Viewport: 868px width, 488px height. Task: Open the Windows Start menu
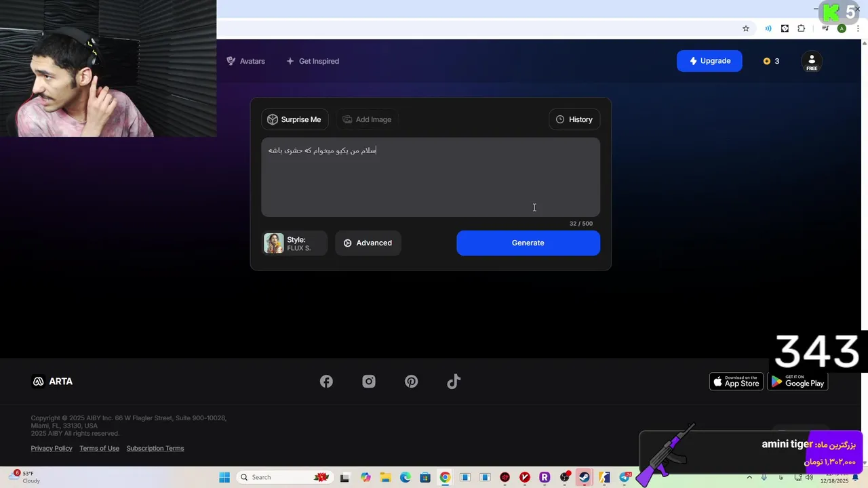pos(224,477)
